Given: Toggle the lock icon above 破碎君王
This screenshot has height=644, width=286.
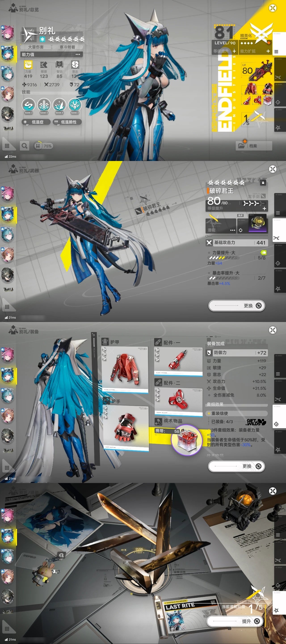Looking at the screenshot, I should pos(263,183).
